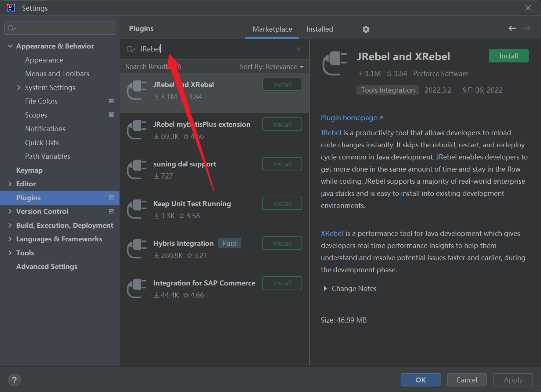Follow the XRebel link in description

332,233
